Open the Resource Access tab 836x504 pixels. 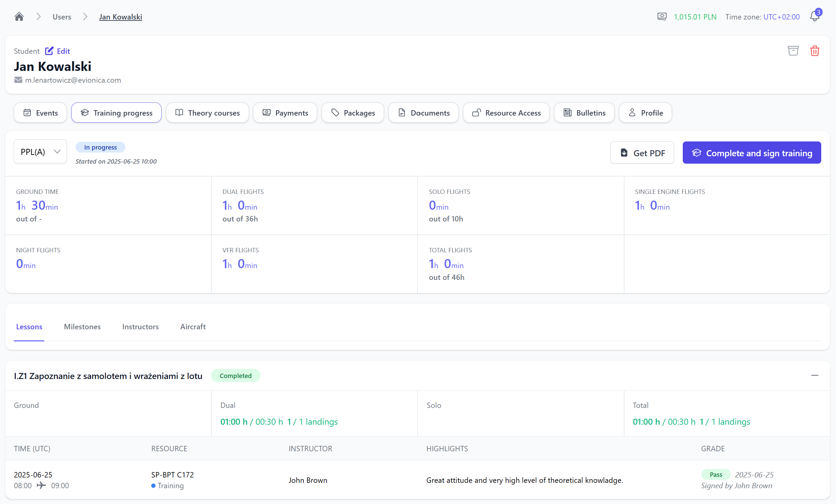click(x=506, y=113)
